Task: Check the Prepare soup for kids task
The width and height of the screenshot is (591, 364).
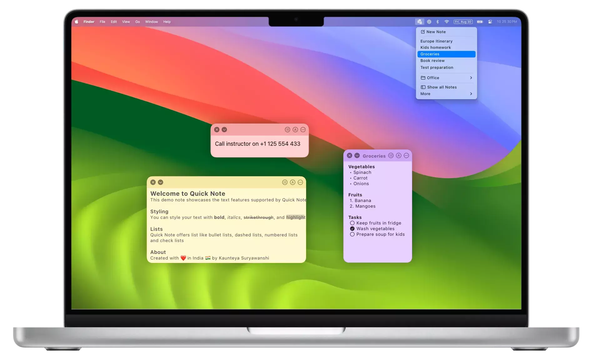Action: tap(352, 234)
